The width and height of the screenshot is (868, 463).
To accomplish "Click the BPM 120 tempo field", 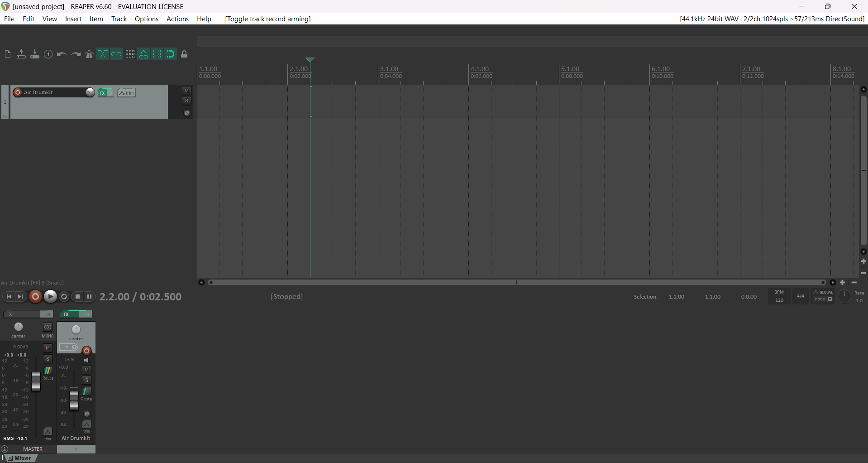I will pos(779,296).
